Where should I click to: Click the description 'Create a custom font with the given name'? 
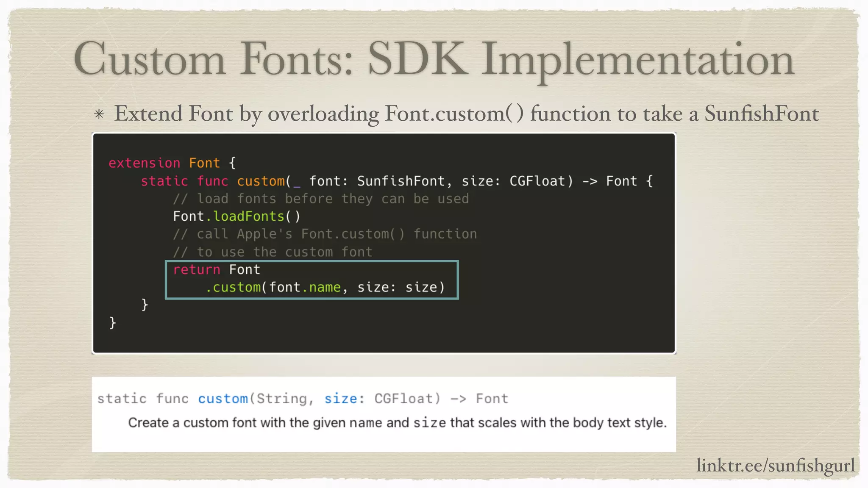click(x=397, y=423)
